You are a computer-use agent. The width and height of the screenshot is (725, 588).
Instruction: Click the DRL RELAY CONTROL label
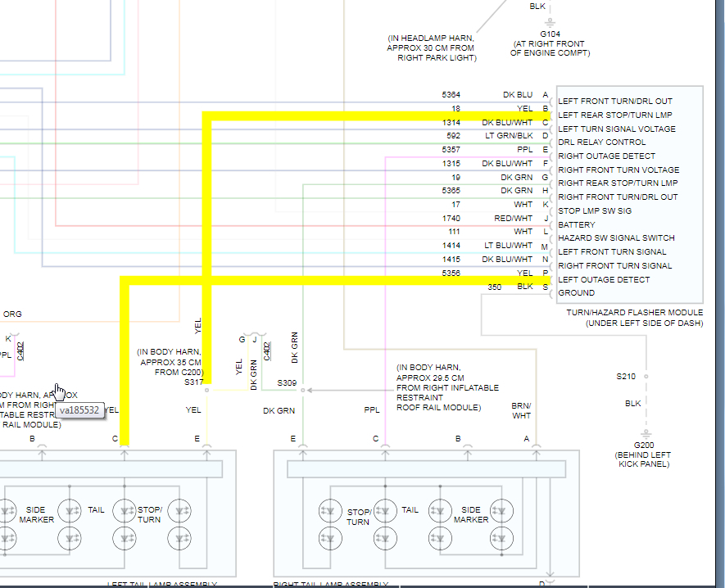pyautogui.click(x=601, y=142)
